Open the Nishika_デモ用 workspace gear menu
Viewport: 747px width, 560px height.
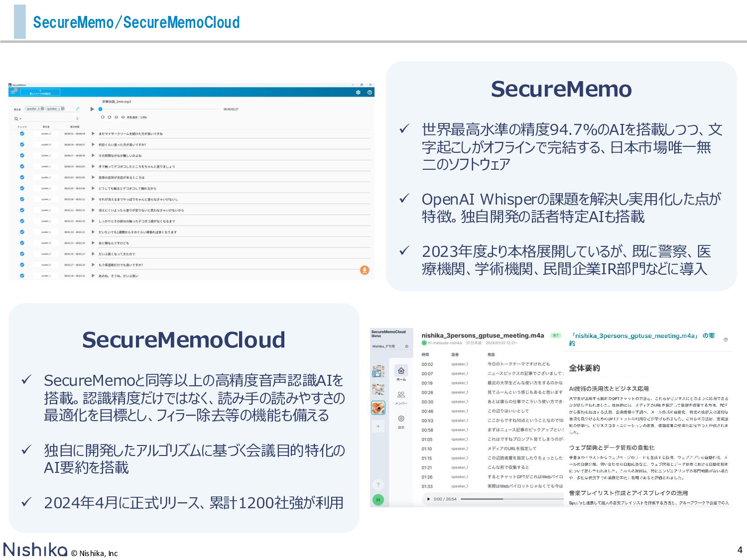coord(406,346)
